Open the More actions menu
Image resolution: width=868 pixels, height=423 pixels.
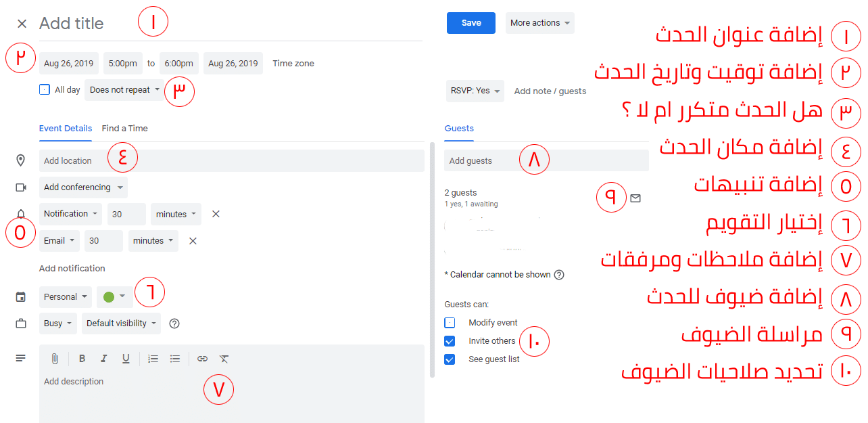[539, 23]
